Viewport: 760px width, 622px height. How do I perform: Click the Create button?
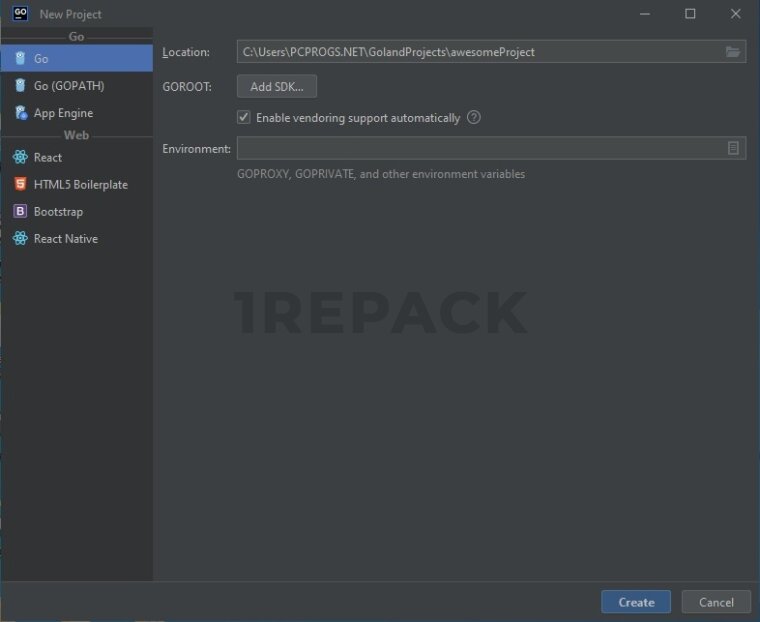pos(636,602)
